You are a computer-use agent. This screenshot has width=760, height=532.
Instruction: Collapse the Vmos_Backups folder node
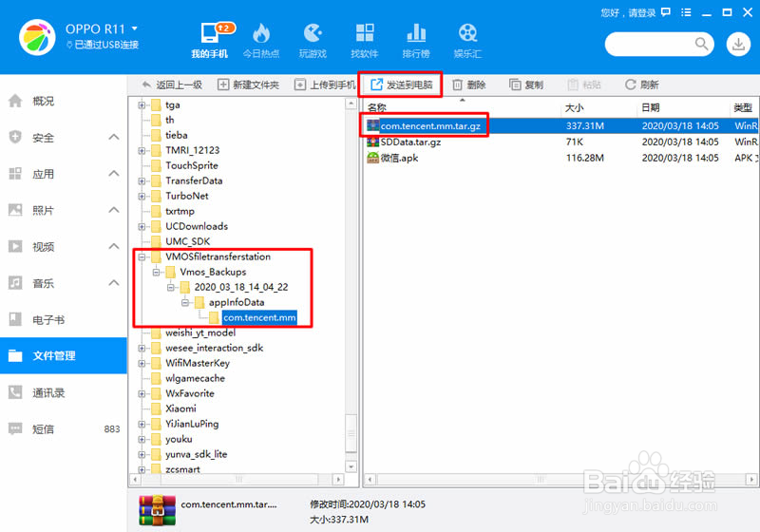click(156, 272)
